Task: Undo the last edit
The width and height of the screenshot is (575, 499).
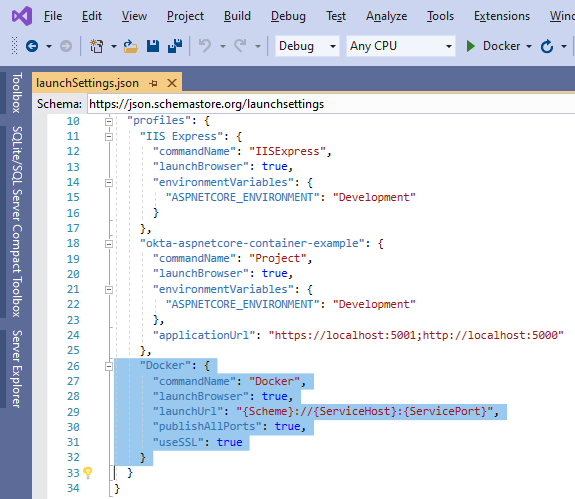Action: point(205,46)
